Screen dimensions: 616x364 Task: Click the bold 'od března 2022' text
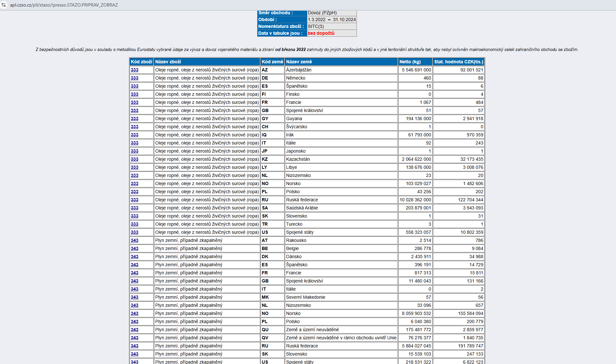[290, 50]
